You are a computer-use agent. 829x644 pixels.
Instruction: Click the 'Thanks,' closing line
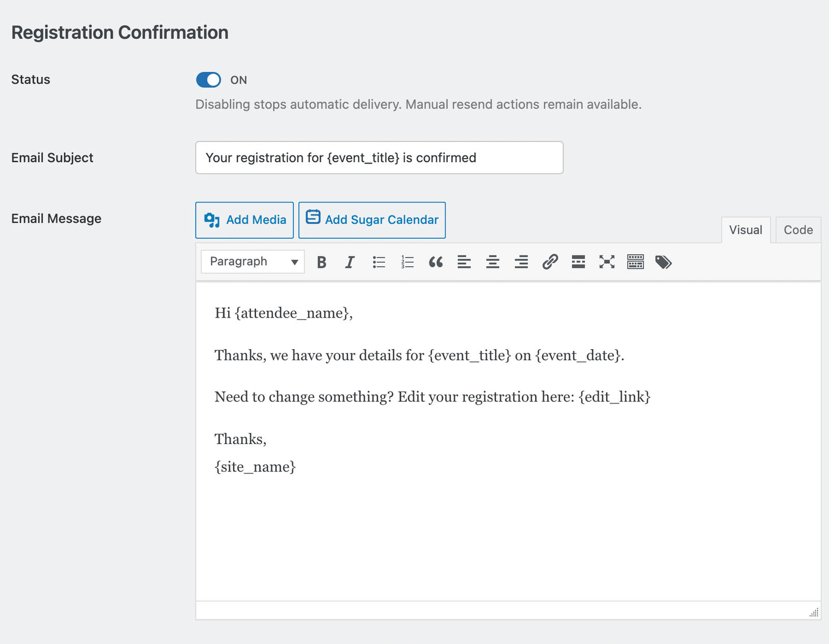point(240,439)
